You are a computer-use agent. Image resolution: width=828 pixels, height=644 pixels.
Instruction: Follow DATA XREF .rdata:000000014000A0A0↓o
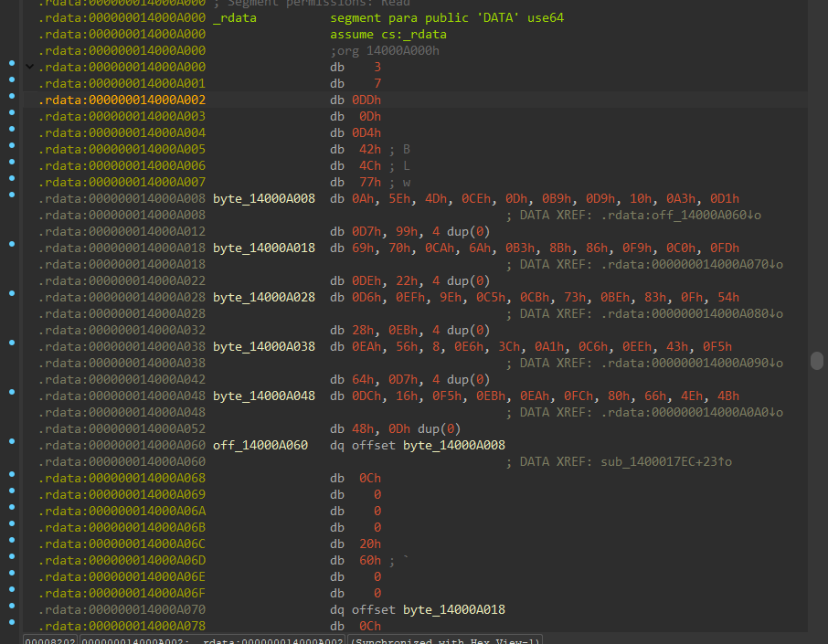point(691,412)
